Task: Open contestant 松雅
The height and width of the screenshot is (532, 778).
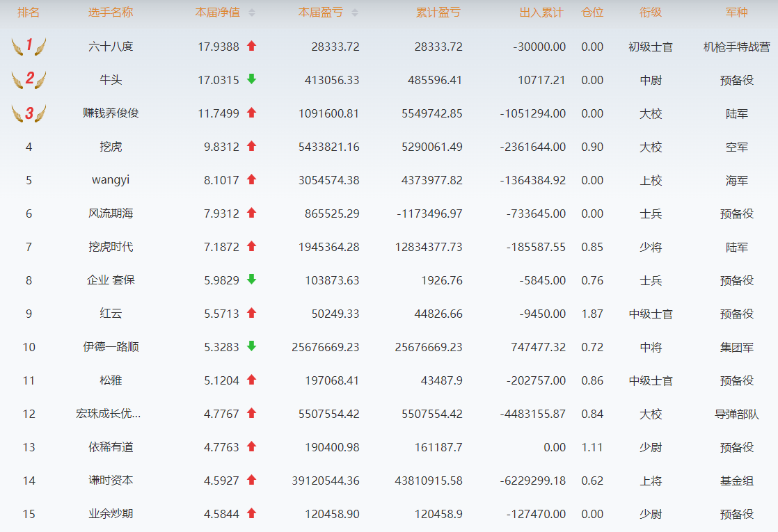Action: coord(111,380)
